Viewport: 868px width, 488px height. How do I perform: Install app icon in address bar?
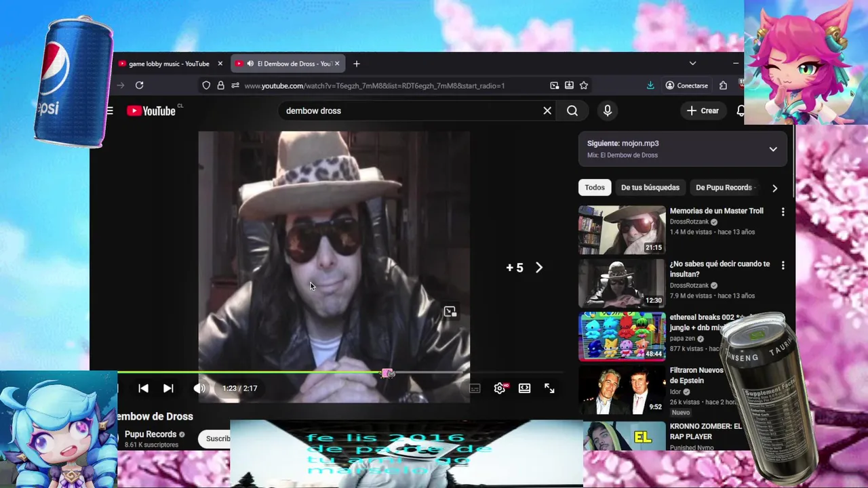569,85
